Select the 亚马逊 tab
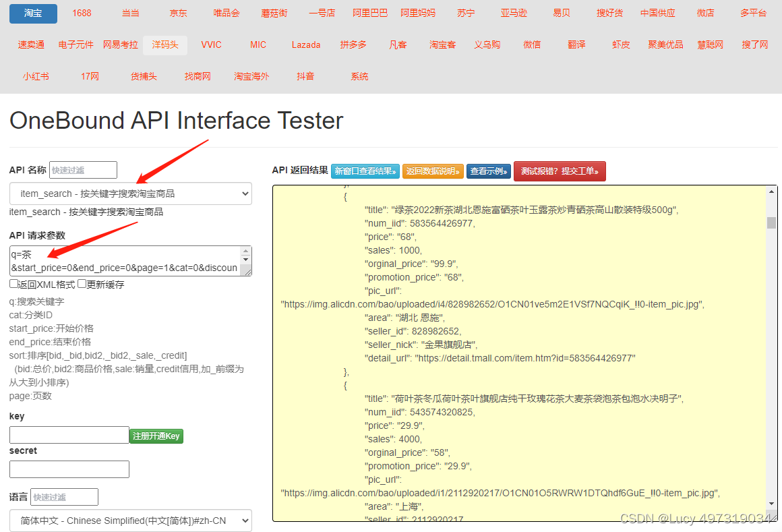782x532 pixels. click(514, 13)
